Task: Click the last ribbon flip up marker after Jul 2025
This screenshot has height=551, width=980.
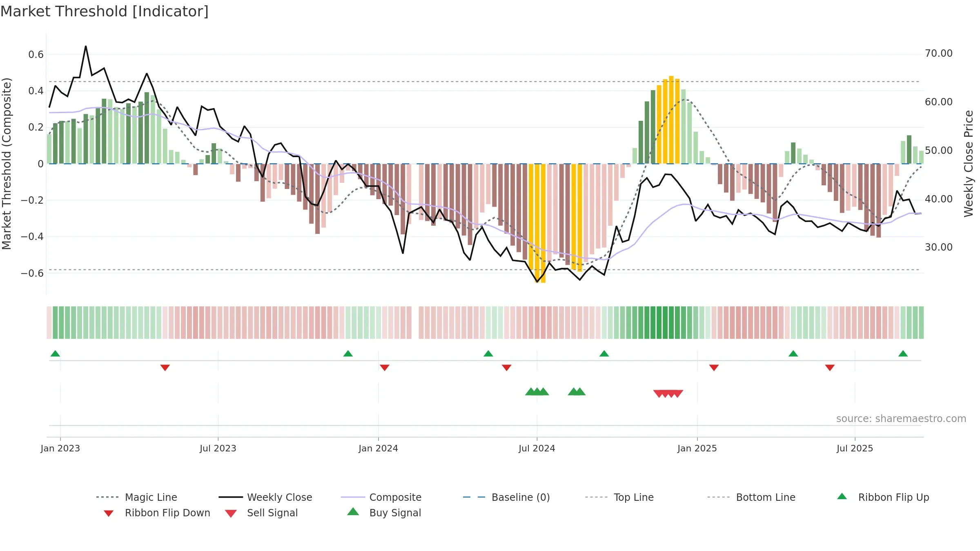Action: tap(903, 353)
